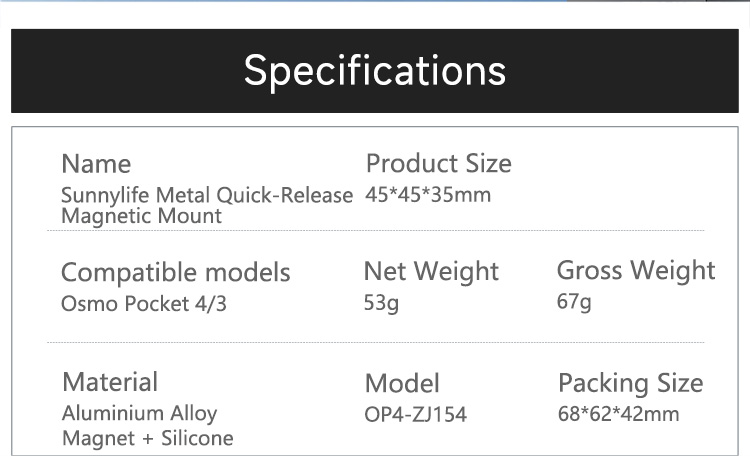Click the Osmo Pocket 4/3 value
Image resolution: width=750 pixels, height=466 pixels.
coord(144,304)
